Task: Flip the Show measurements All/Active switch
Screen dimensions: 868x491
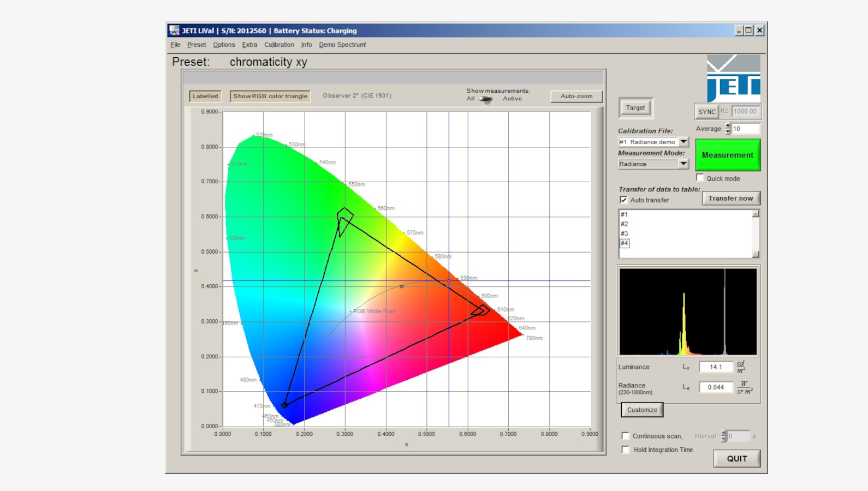Action: 485,99
